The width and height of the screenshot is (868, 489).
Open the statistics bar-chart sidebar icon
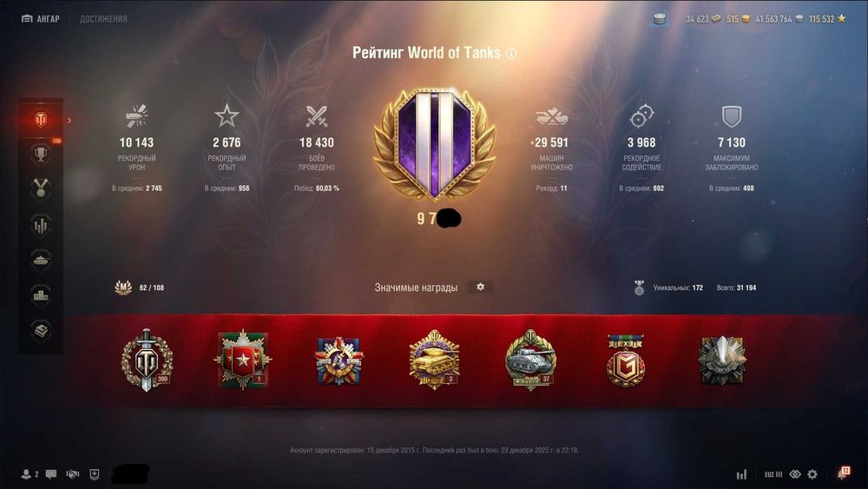41,225
